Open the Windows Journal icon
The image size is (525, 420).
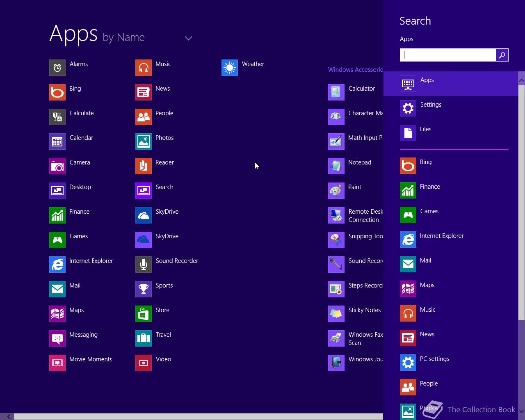click(336, 363)
